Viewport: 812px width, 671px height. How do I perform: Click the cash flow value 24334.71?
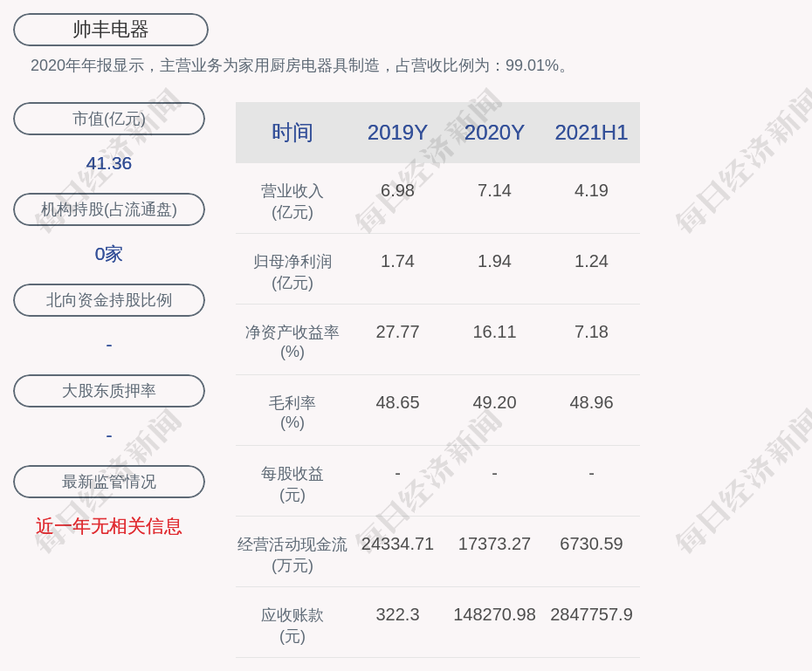tap(397, 544)
